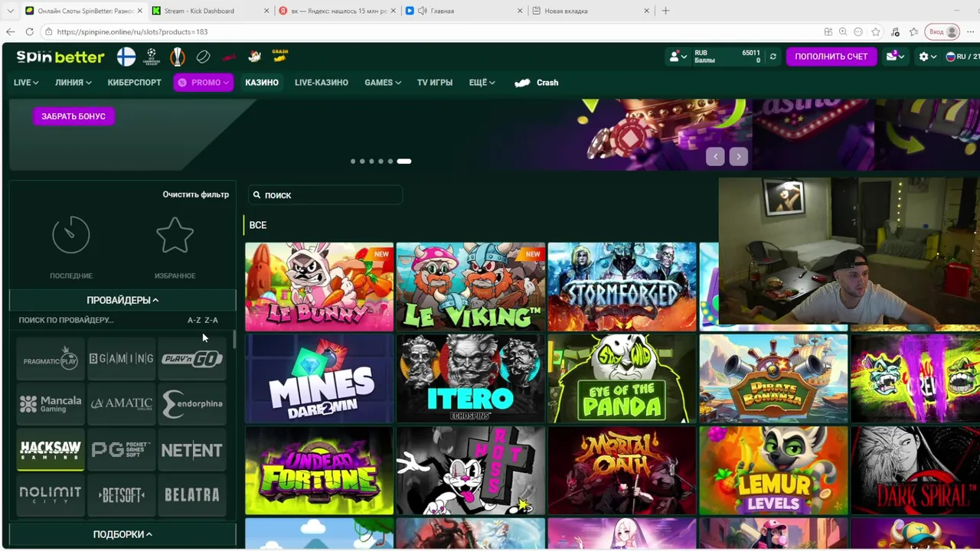
Task: Open the Eye of the Panda game
Action: pyautogui.click(x=622, y=378)
